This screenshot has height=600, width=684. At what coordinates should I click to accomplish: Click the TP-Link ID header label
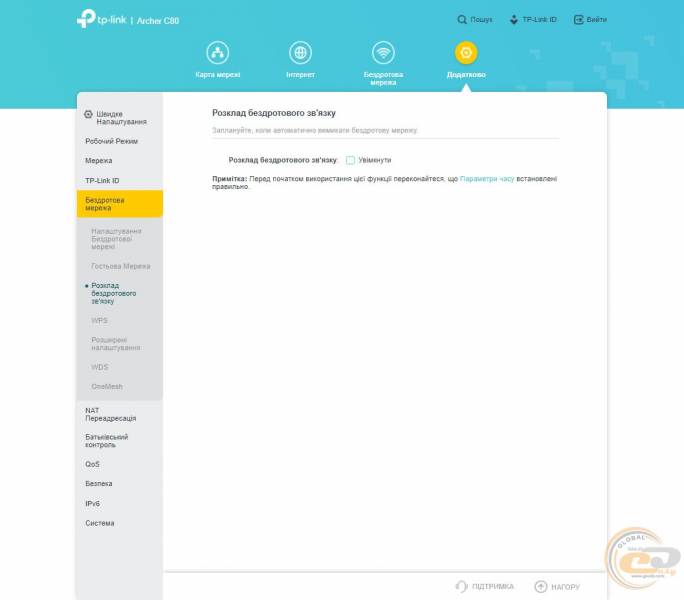pyautogui.click(x=540, y=20)
